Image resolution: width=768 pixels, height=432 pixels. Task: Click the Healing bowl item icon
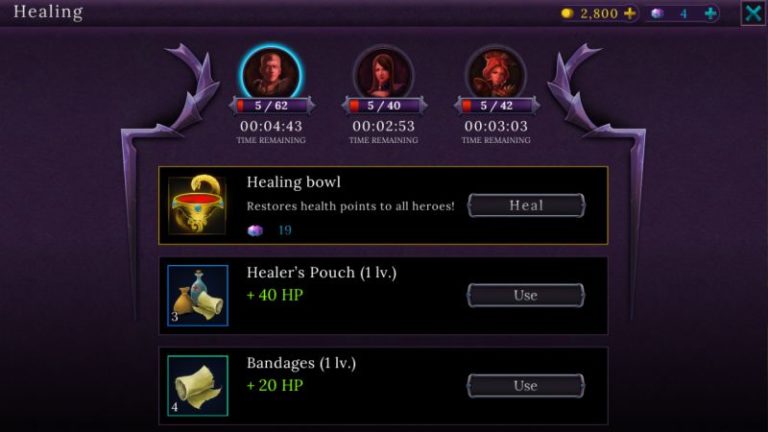point(197,205)
